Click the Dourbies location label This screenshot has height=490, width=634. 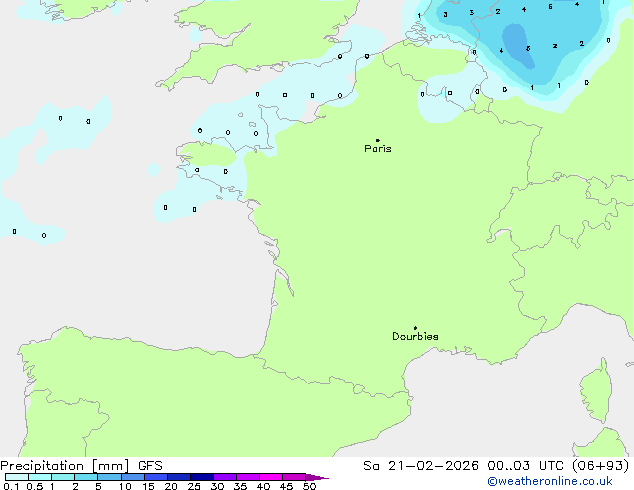tap(415, 336)
